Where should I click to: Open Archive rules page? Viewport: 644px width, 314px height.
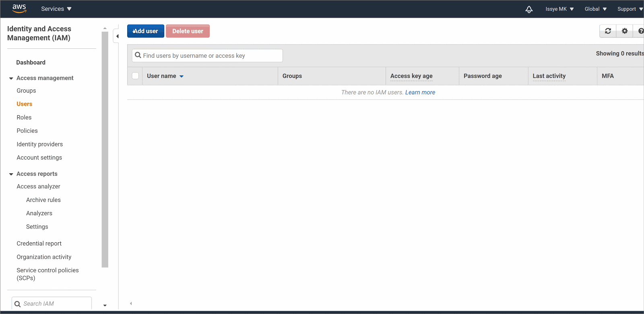(x=43, y=200)
